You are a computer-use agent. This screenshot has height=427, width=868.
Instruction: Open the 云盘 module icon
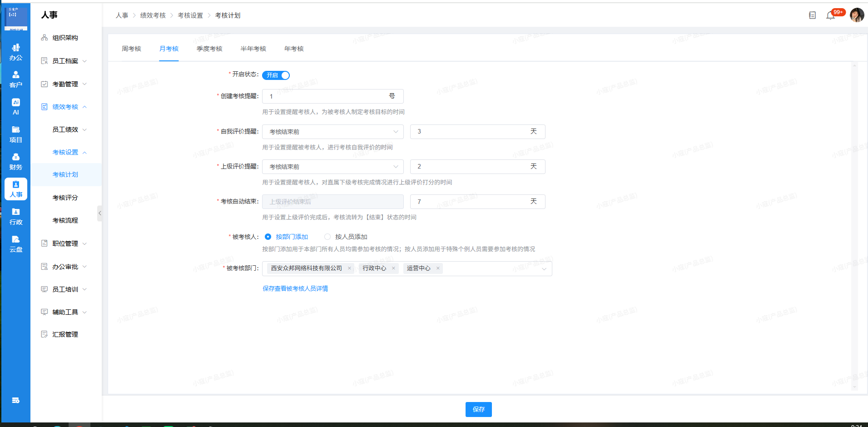pos(16,243)
